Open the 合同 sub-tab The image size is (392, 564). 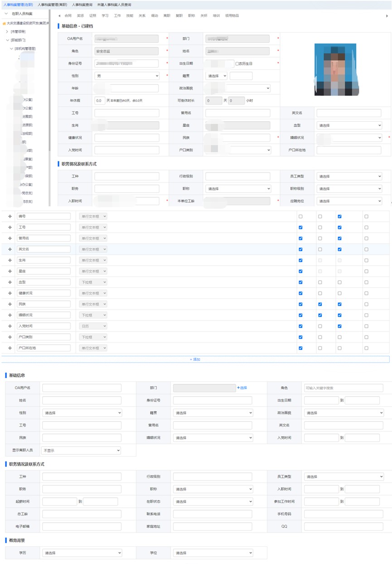click(x=68, y=16)
